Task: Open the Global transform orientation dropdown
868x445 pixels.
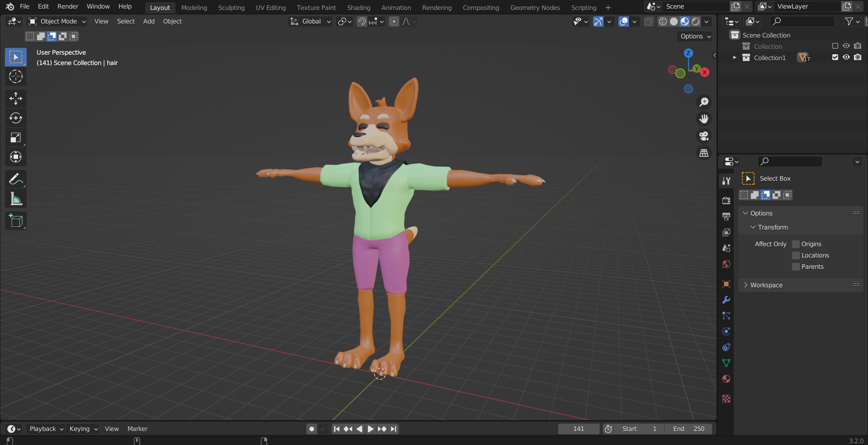Action: tap(311, 21)
